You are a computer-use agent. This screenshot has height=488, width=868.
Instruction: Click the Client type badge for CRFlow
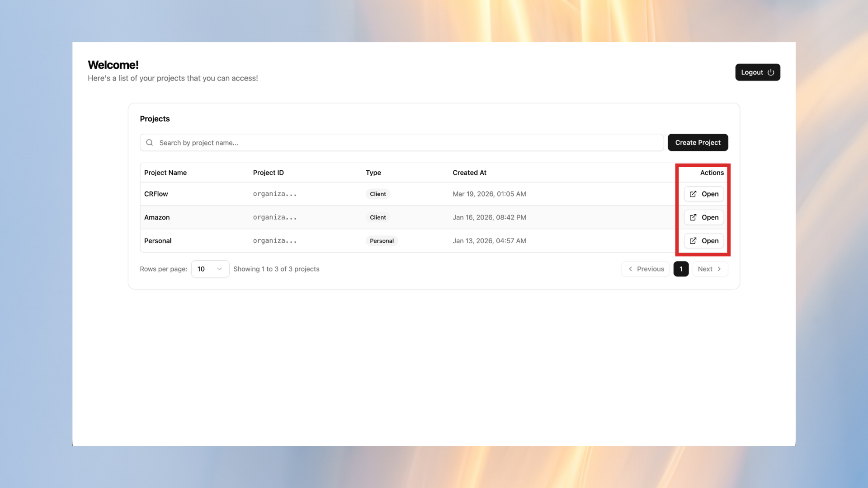click(377, 194)
